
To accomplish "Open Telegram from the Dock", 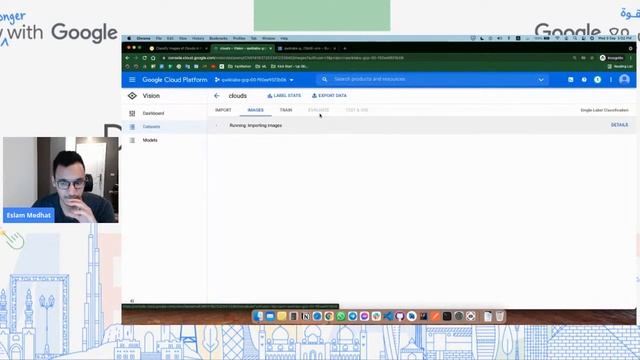I will (x=353, y=316).
